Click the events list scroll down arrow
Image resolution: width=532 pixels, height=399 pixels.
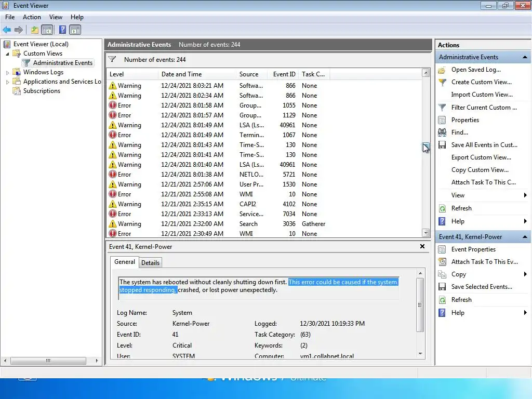click(426, 232)
